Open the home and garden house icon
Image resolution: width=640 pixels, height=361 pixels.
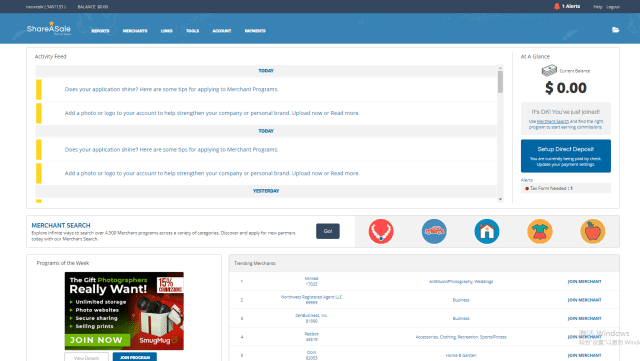487,231
